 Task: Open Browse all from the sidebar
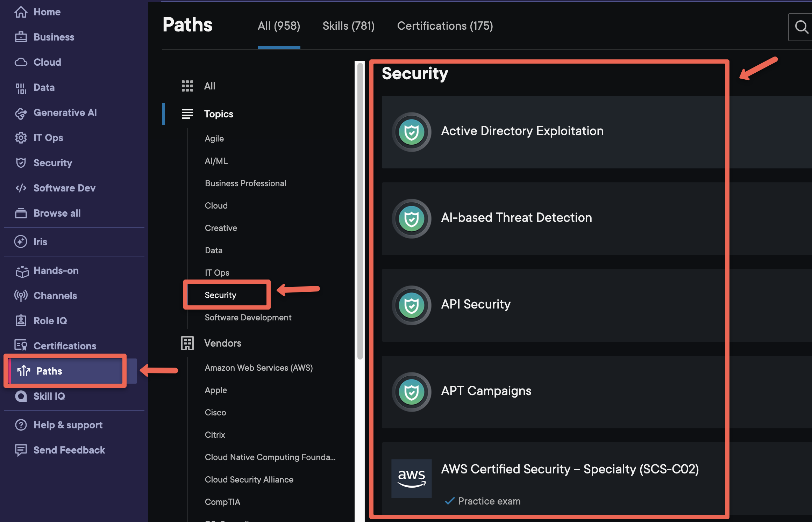click(x=57, y=213)
